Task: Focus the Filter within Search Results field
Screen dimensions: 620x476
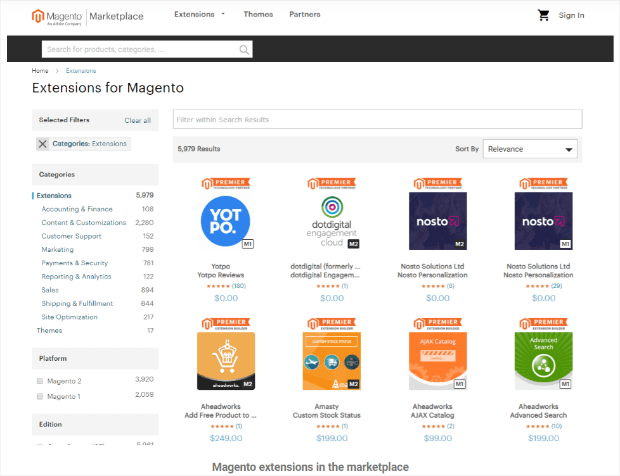Action: coord(378,119)
